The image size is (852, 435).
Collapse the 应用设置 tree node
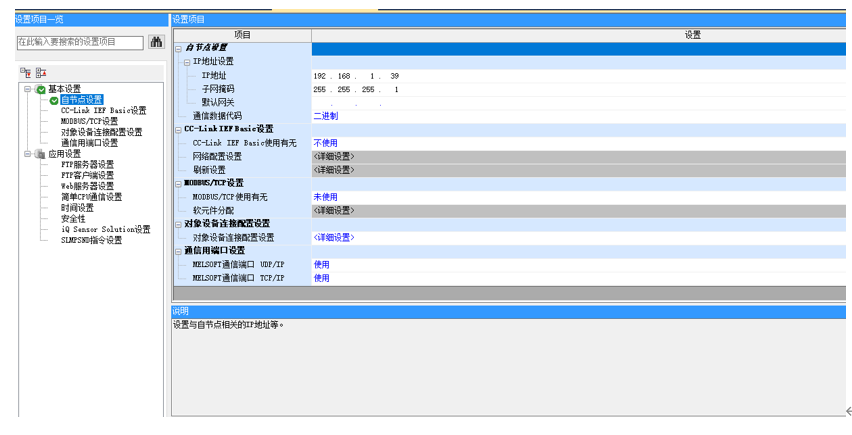(x=28, y=154)
